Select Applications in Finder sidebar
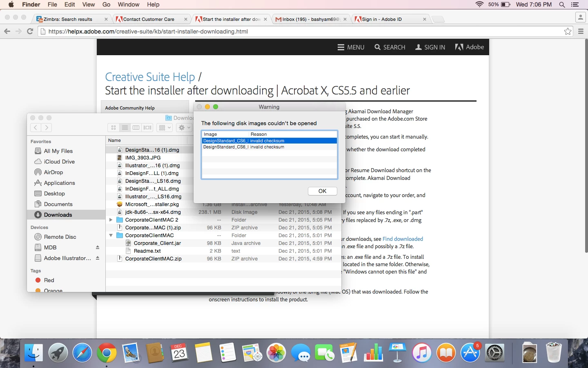This screenshot has height=368, width=588. click(59, 183)
